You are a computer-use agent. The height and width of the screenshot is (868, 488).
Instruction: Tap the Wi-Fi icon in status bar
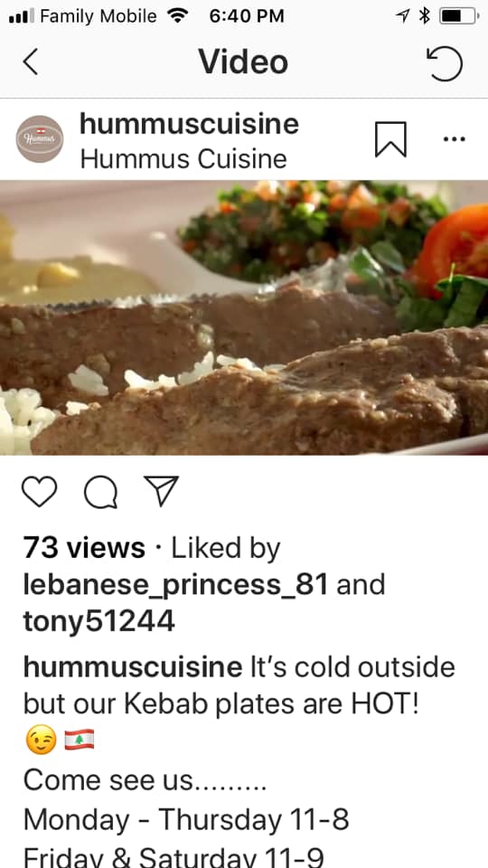[177, 16]
